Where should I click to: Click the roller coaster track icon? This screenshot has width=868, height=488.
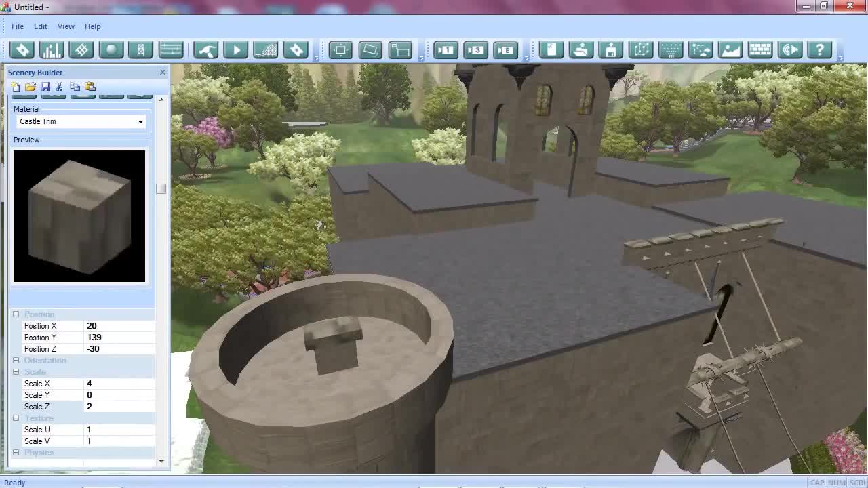pyautogui.click(x=265, y=50)
